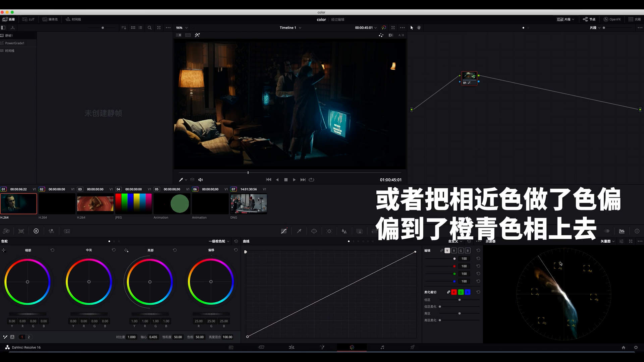Switch to the Edit page tab
This screenshot has width=644, height=362.
tap(291, 347)
